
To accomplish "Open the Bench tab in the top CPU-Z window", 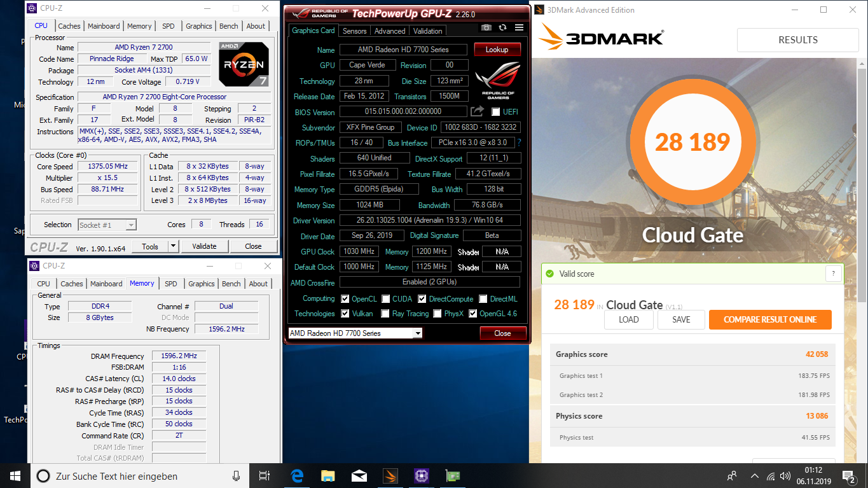I will tap(229, 26).
